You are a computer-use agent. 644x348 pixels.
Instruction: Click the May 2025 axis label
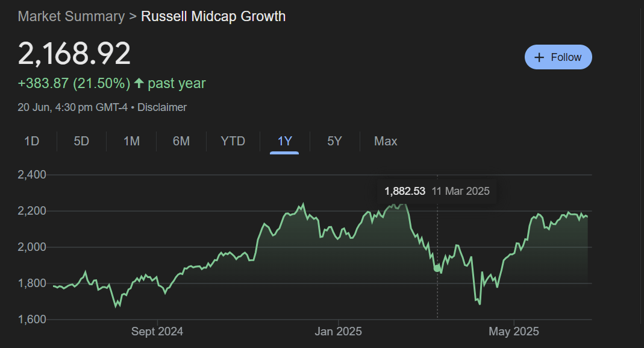(513, 332)
